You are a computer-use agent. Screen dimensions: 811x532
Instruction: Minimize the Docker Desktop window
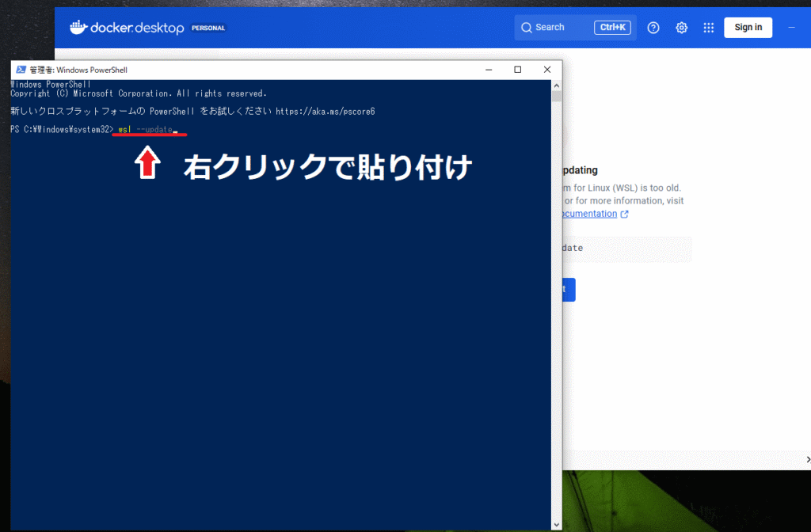click(x=791, y=28)
